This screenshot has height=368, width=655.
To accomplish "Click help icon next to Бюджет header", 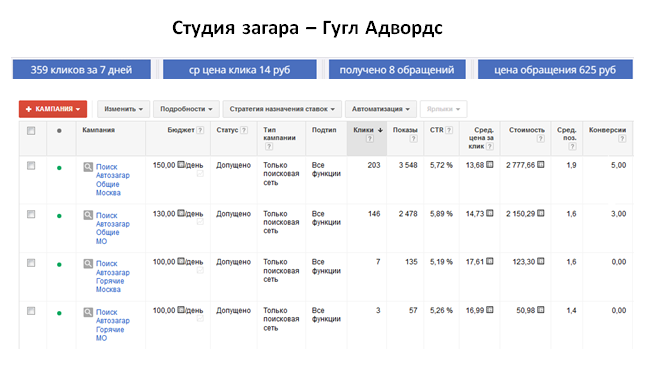I will (200, 130).
